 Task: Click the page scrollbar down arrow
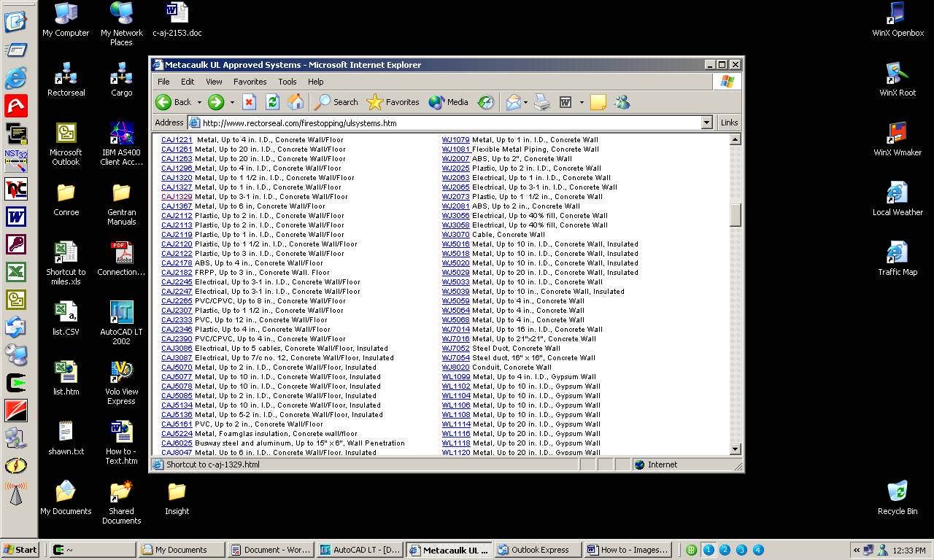click(735, 449)
